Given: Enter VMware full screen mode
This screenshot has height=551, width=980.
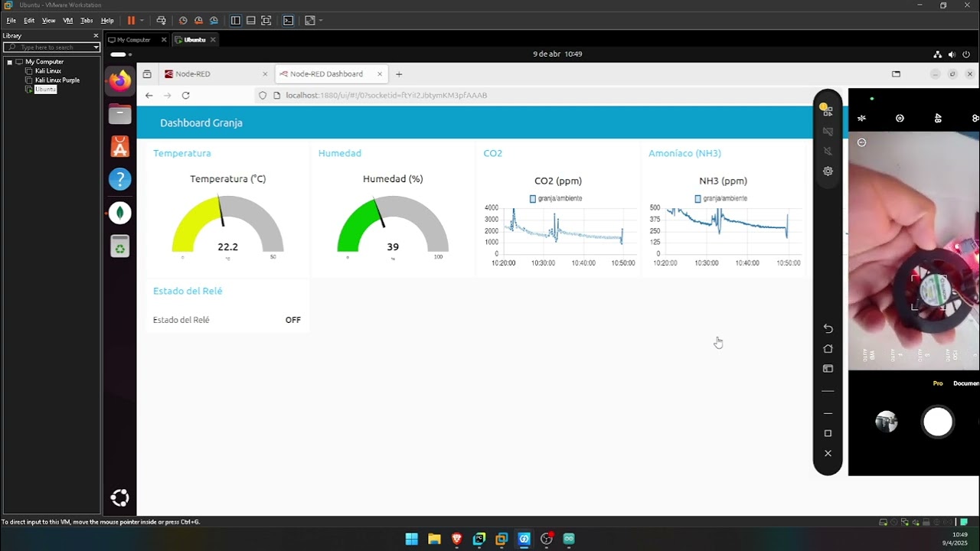Looking at the screenshot, I should tap(266, 21).
